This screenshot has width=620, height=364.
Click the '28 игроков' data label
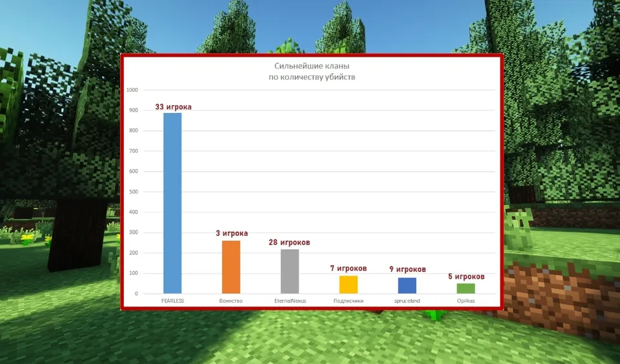pyautogui.click(x=289, y=242)
